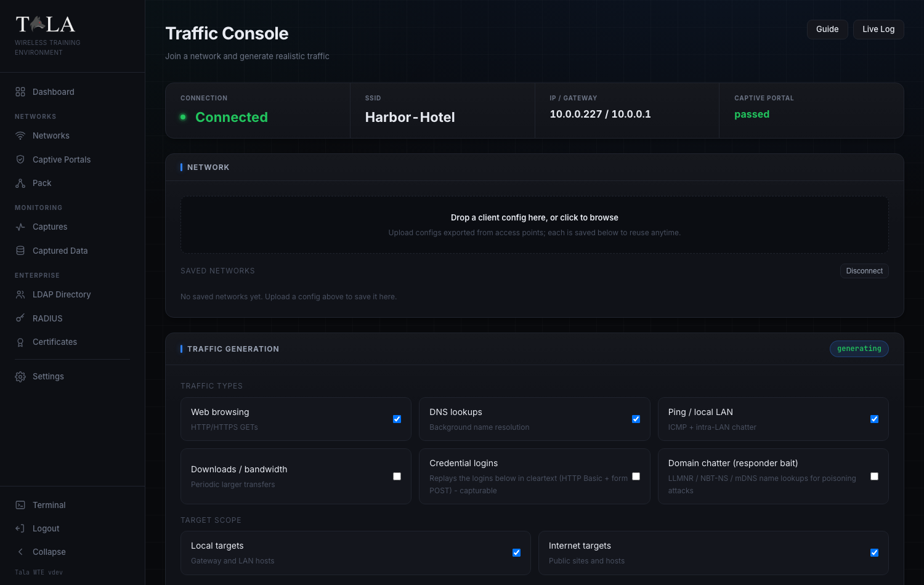This screenshot has width=924, height=585.
Task: Uncheck Ping / local LAN checkbox
Action: tap(874, 419)
